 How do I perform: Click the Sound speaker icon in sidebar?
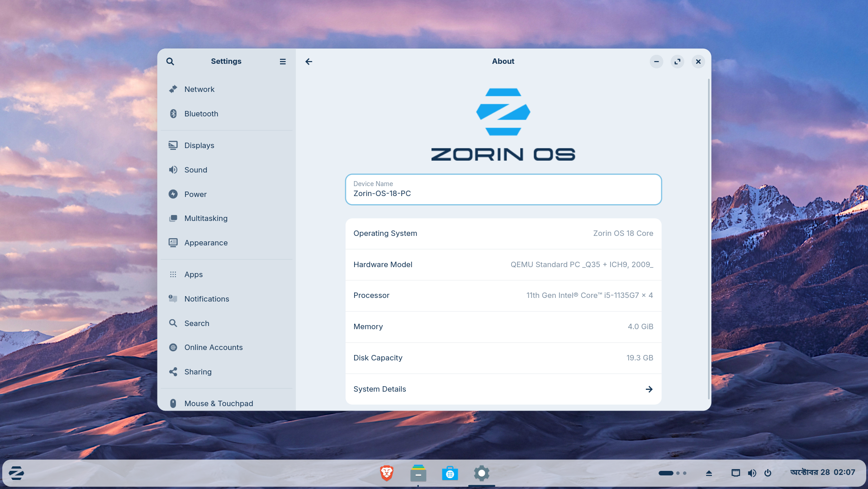click(x=173, y=170)
